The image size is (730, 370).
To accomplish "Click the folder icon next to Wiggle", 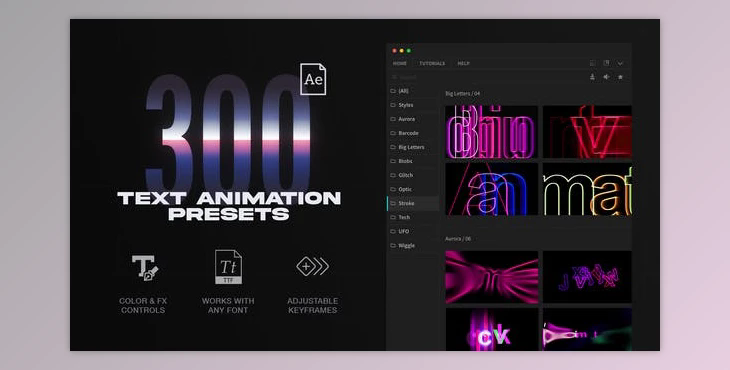I will 393,245.
